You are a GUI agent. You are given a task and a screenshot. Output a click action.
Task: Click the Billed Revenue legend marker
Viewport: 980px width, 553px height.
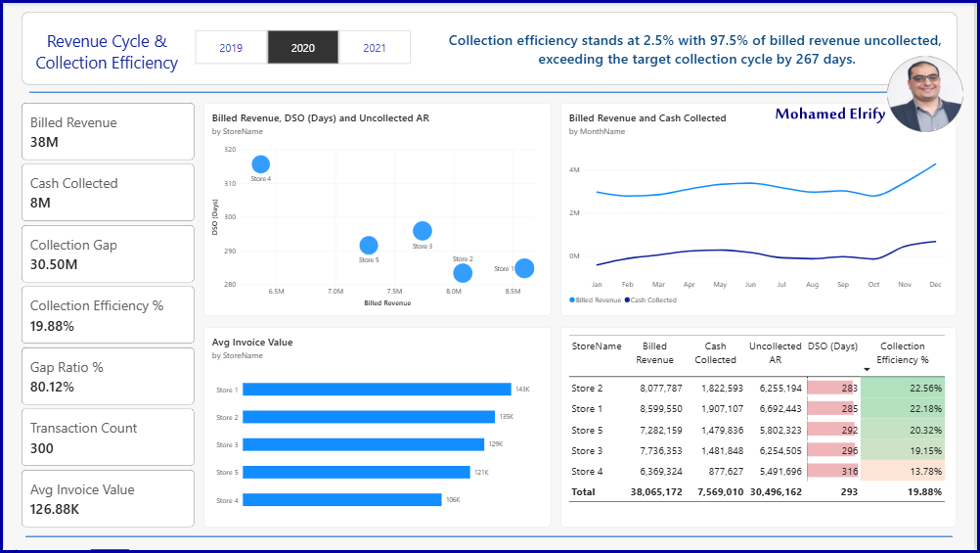(572, 300)
